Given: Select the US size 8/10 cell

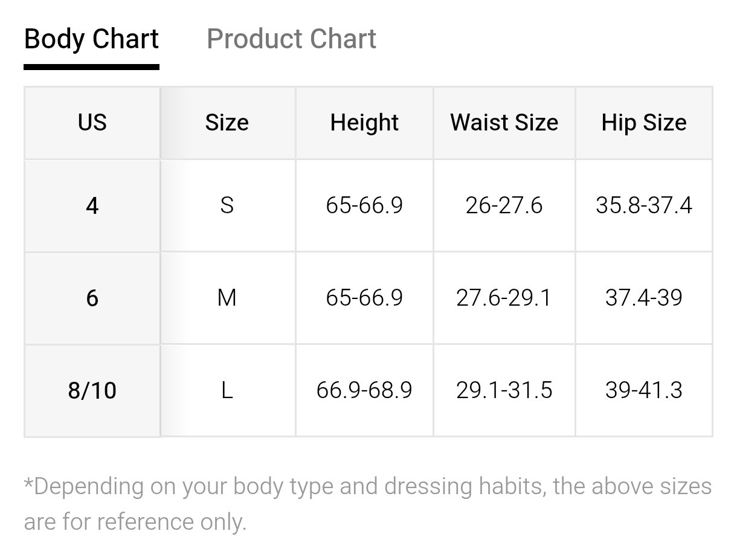Looking at the screenshot, I should (92, 390).
